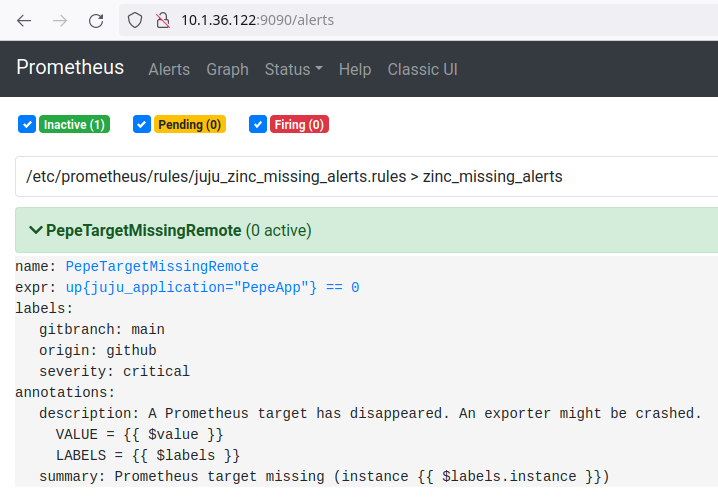This screenshot has width=718, height=500.
Task: Open the PepeTargetMissingRemote name link
Action: pos(162,266)
